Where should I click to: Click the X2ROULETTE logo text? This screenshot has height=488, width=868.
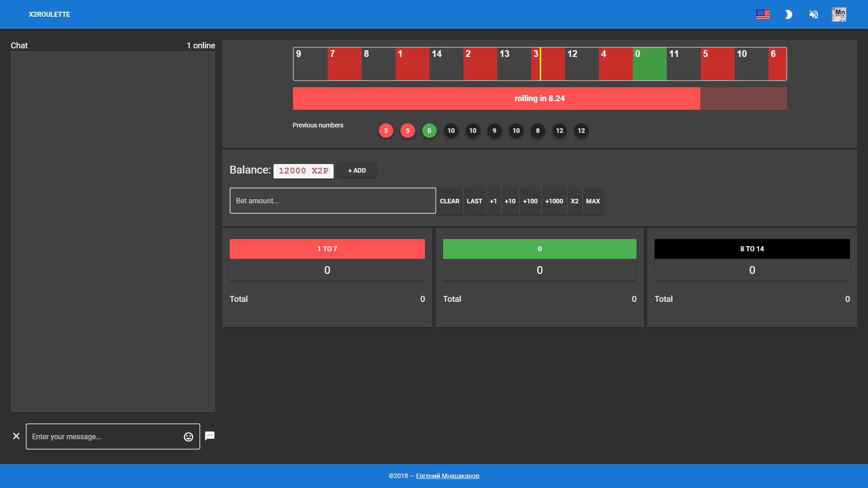50,14
